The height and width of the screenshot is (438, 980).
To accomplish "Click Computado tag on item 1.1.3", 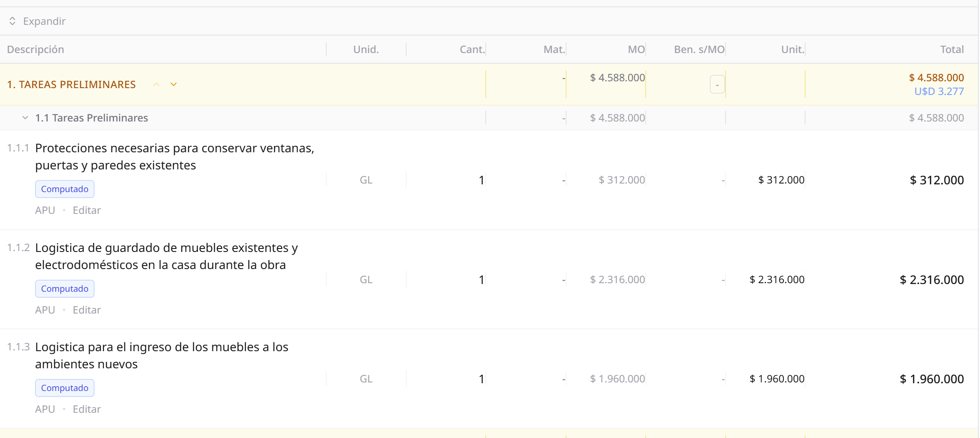I will point(65,388).
